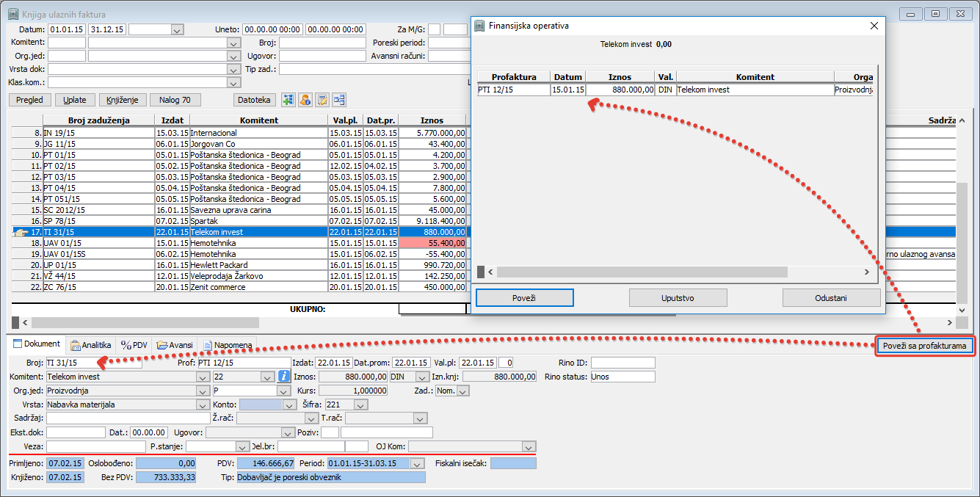980x497 pixels.
Task: Open the Nabavka materijala Vrsta dropdown
Action: click(x=204, y=405)
